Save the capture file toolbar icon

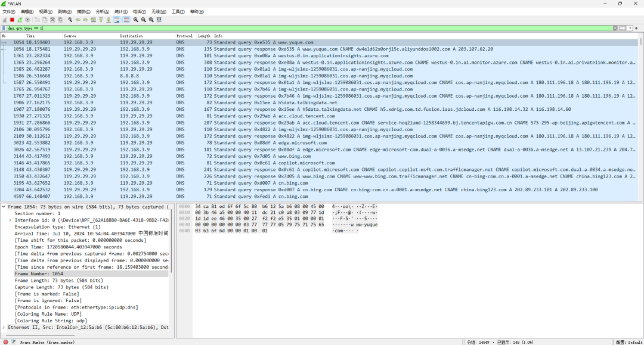point(45,20)
